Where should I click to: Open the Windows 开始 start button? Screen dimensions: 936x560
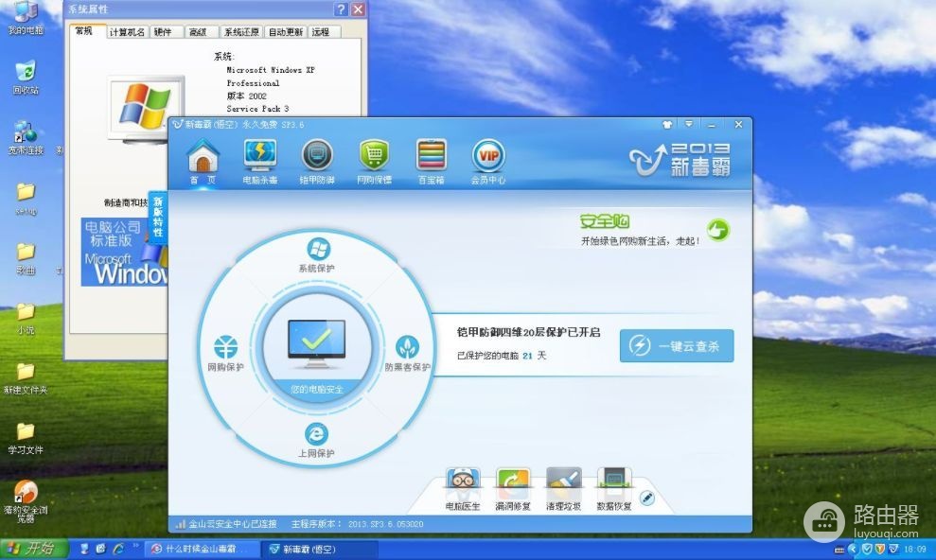[x=33, y=549]
